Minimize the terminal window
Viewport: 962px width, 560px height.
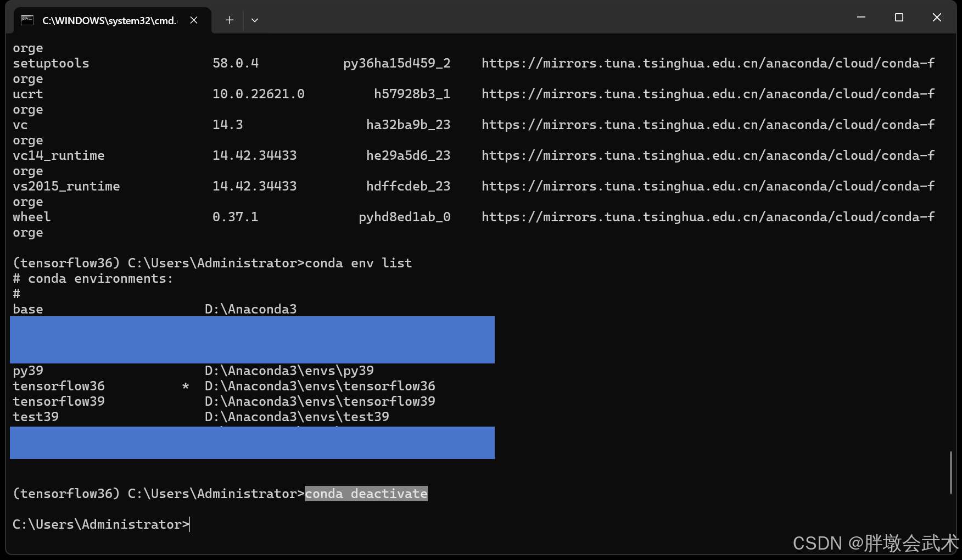click(861, 18)
